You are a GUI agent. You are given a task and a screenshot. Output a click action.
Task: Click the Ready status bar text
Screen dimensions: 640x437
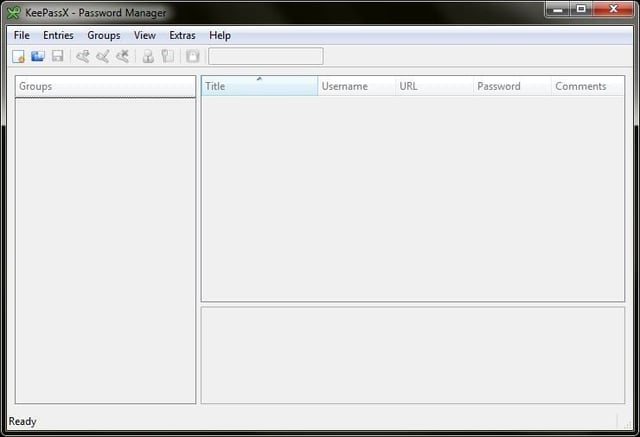click(x=22, y=421)
